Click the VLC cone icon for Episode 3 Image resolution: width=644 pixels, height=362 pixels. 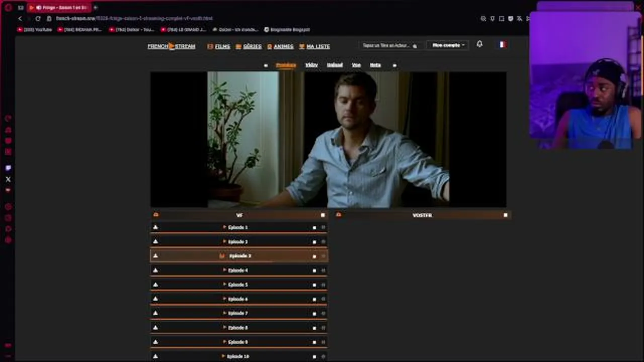coord(155,256)
